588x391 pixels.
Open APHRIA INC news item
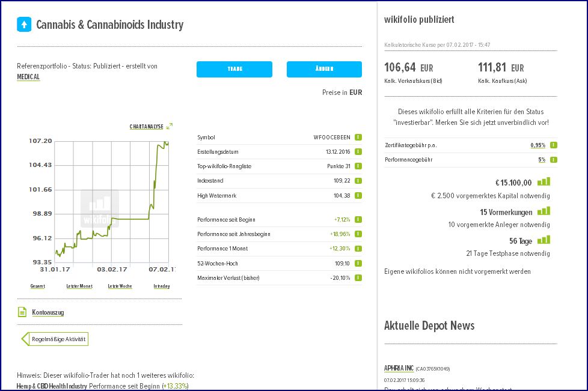tap(399, 368)
